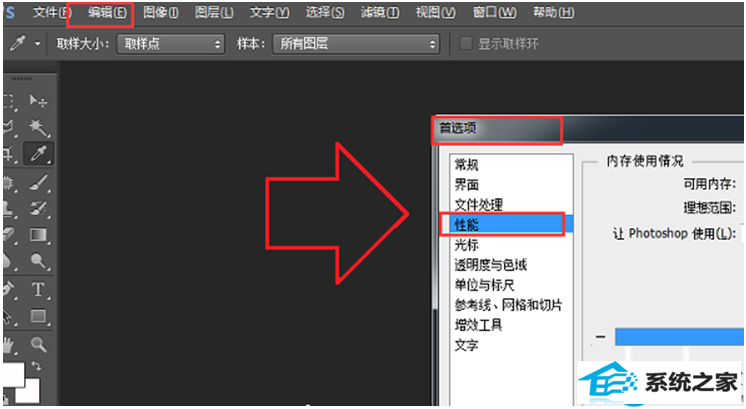Image resolution: width=746 pixels, height=409 pixels.
Task: Select the Hand tool
Action: pos(10,344)
